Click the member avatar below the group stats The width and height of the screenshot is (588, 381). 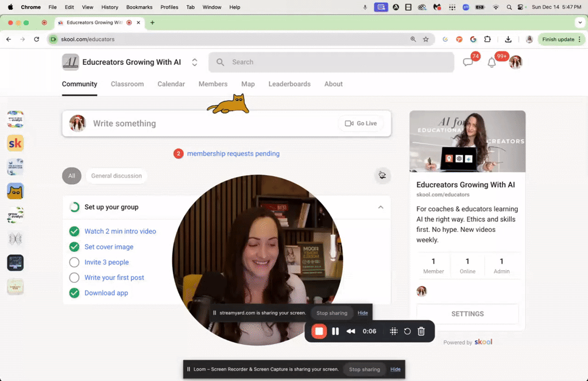(421, 291)
